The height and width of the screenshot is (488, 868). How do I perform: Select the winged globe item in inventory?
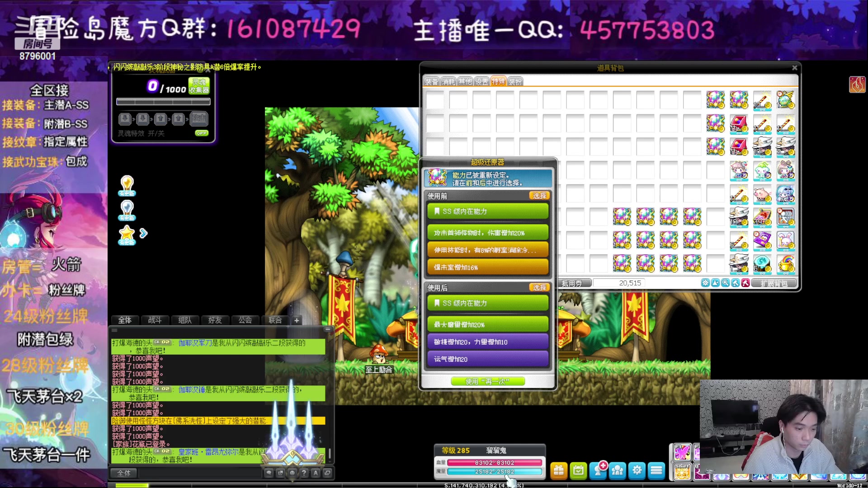click(786, 100)
